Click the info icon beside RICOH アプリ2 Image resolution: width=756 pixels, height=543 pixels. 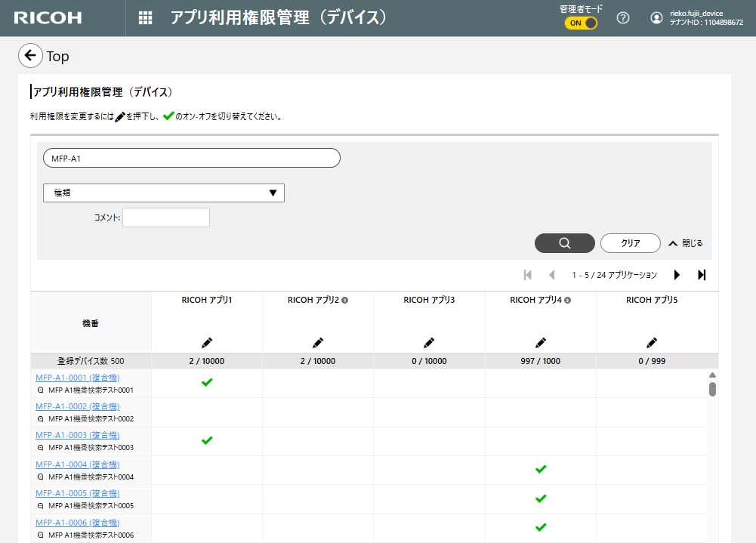pos(345,301)
